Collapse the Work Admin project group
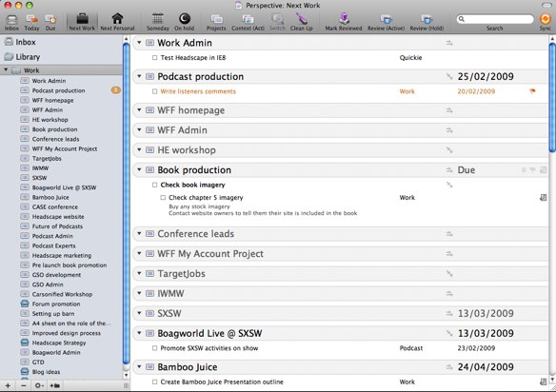Screen dimensions: 556x392 click(139, 43)
